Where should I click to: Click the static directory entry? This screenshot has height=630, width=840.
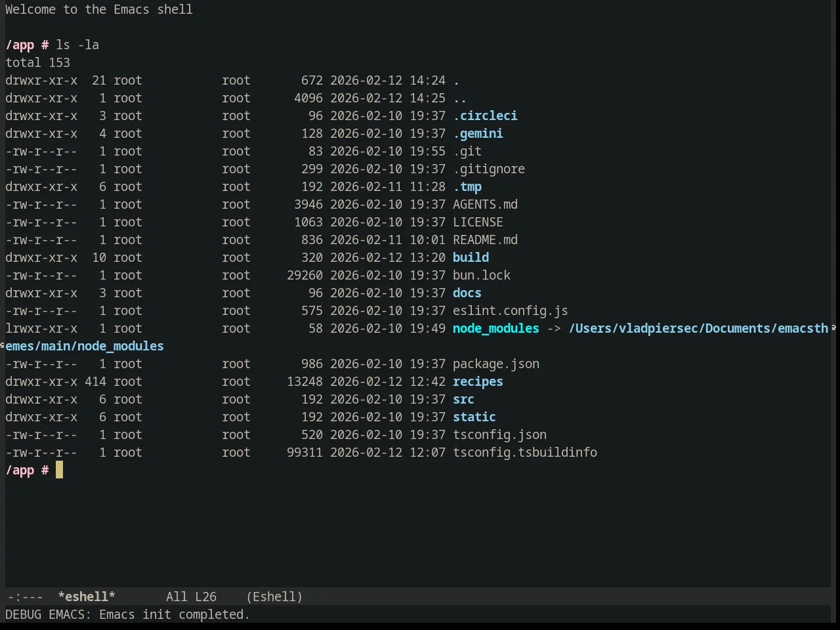pos(474,417)
